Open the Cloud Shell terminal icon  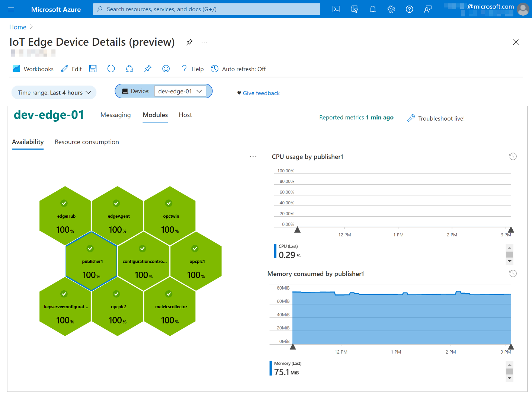[x=336, y=9]
